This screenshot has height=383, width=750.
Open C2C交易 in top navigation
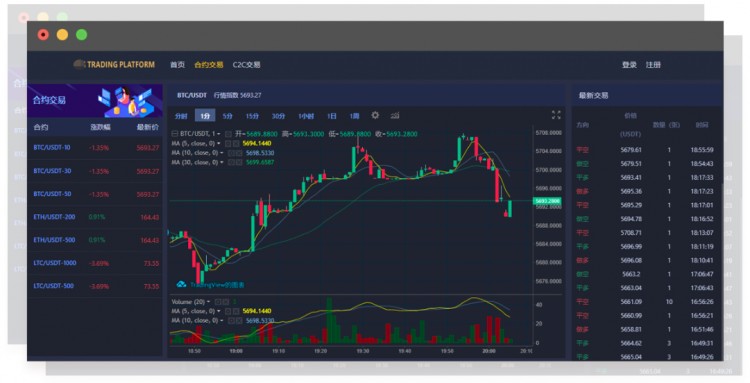coord(246,65)
